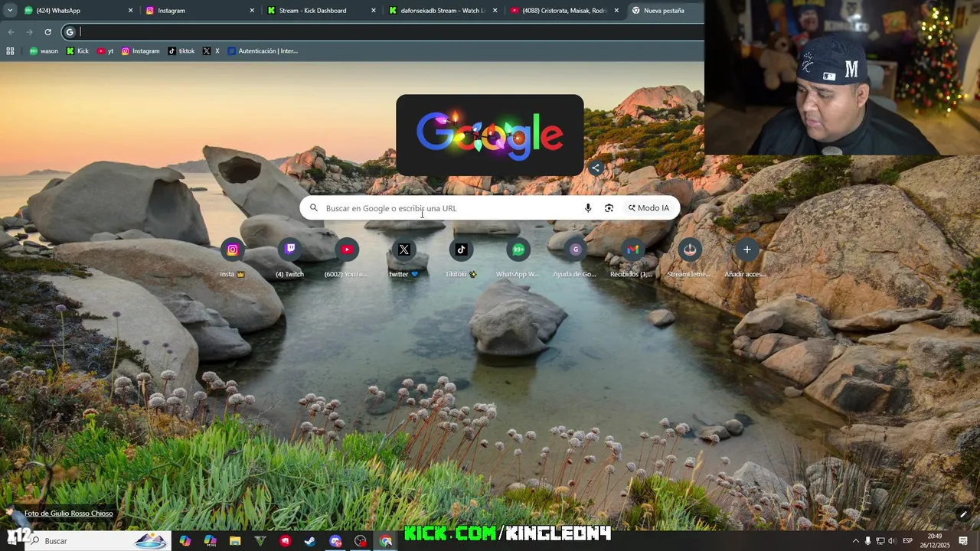Open the Gmail Recibidos shortcut tile
Viewport: 980px width, 551px height.
632,257
